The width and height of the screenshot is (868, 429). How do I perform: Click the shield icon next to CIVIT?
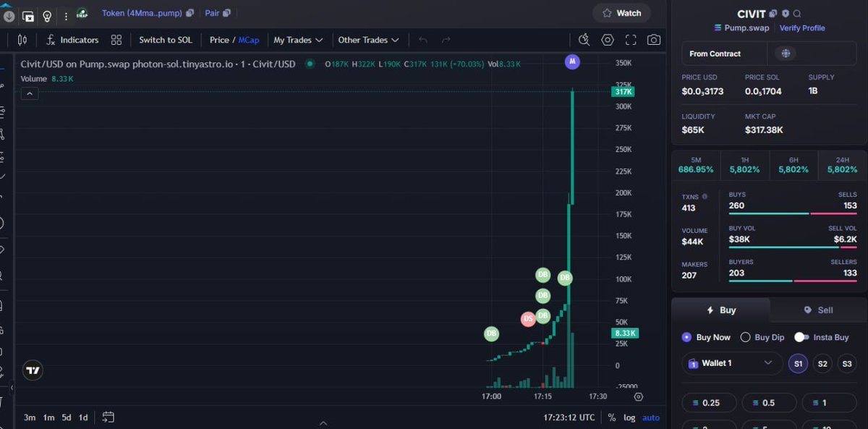pos(786,14)
